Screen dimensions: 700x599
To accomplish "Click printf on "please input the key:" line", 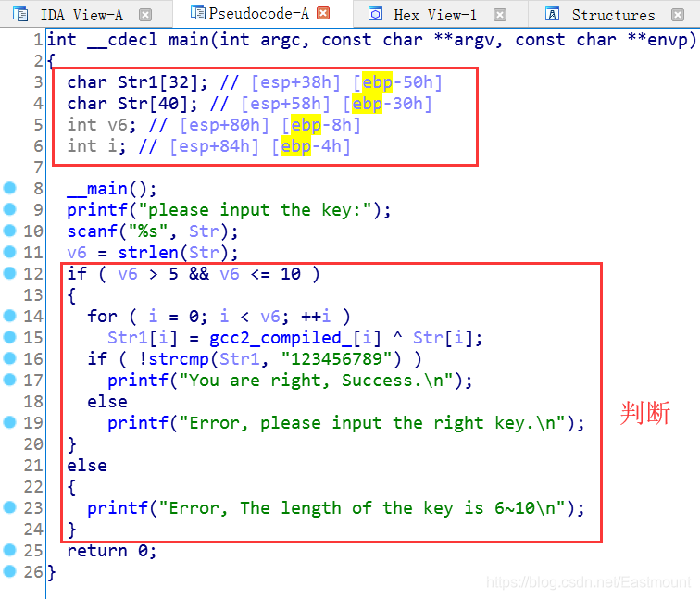I will pos(97,210).
